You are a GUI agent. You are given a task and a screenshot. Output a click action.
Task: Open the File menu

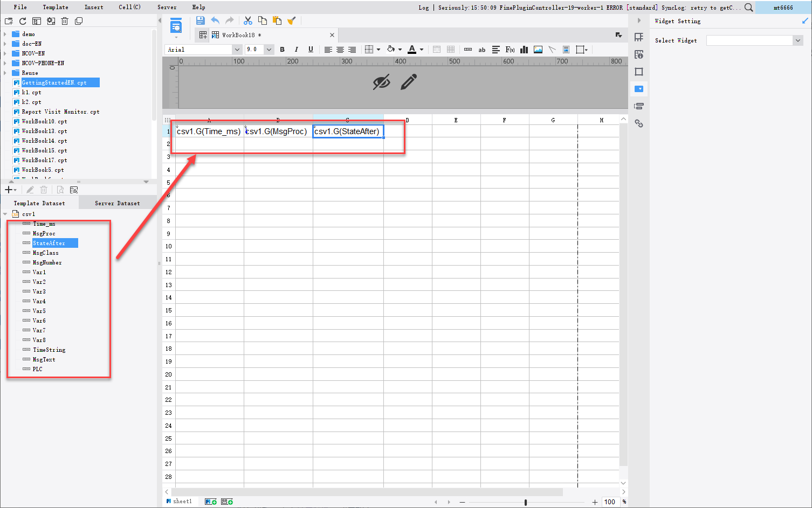[20, 7]
